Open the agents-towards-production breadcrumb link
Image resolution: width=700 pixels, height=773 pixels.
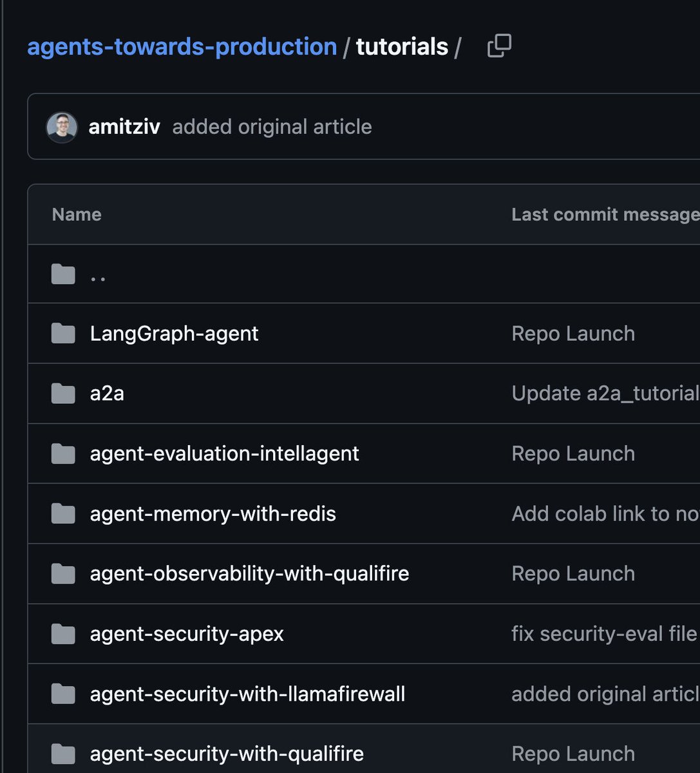pos(182,46)
